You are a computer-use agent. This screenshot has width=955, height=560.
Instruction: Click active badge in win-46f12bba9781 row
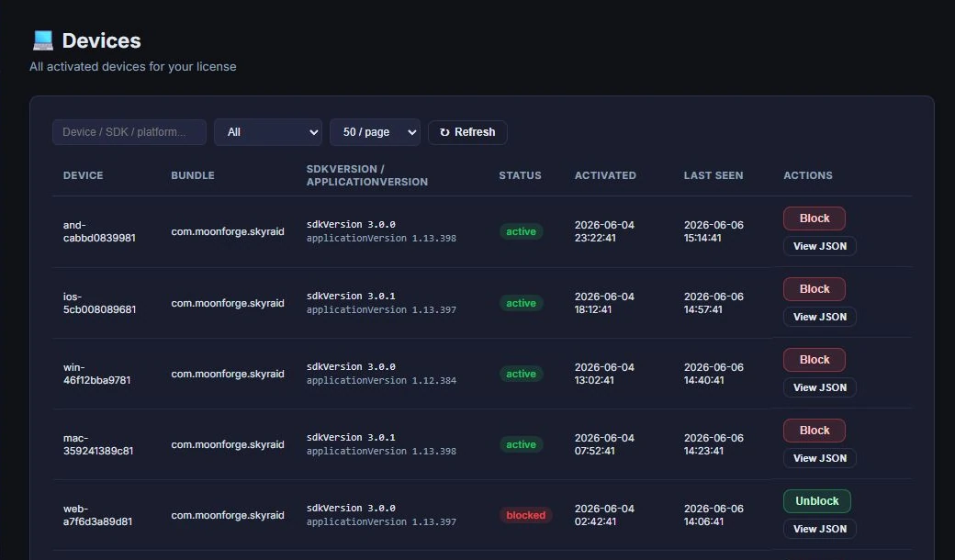[x=521, y=374]
